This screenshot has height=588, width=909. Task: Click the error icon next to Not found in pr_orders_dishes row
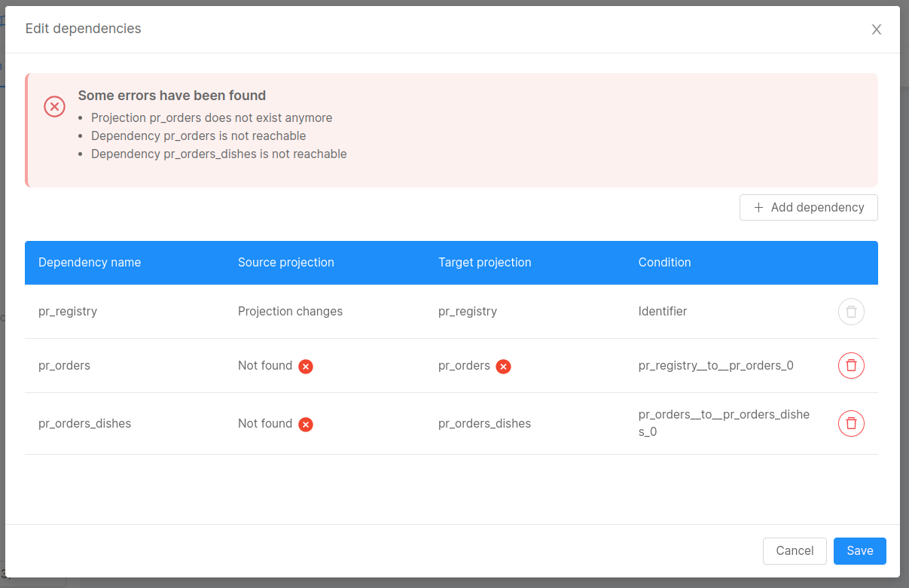point(306,425)
